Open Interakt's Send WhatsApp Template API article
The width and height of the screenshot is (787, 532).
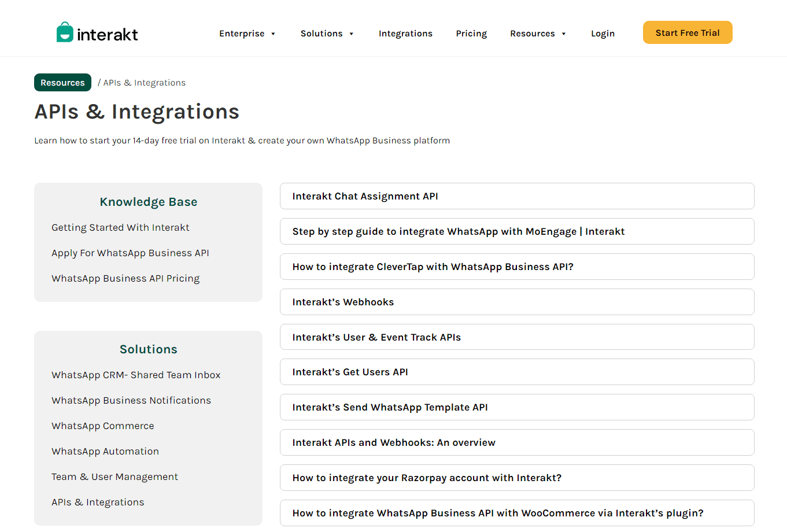(x=516, y=407)
